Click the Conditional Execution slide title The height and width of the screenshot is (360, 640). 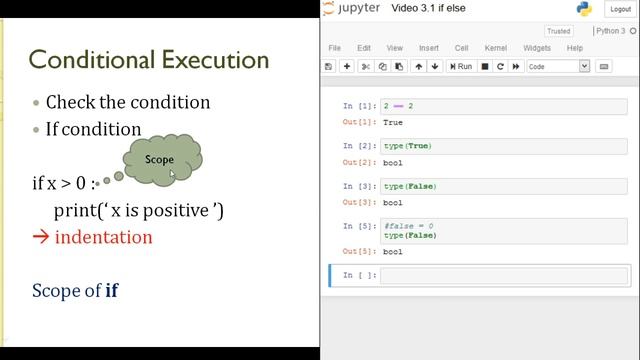[149, 60]
